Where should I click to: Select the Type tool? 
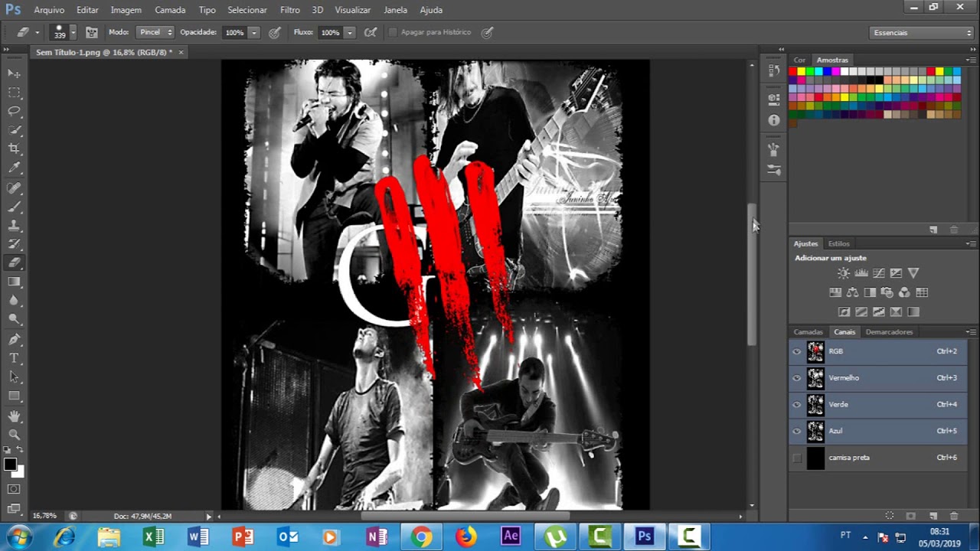[x=14, y=358]
